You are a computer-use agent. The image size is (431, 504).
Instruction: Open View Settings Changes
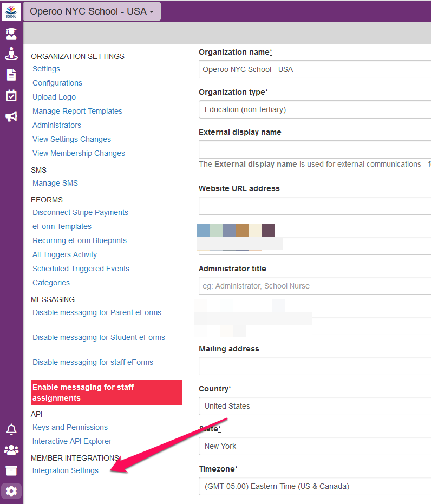click(x=71, y=139)
